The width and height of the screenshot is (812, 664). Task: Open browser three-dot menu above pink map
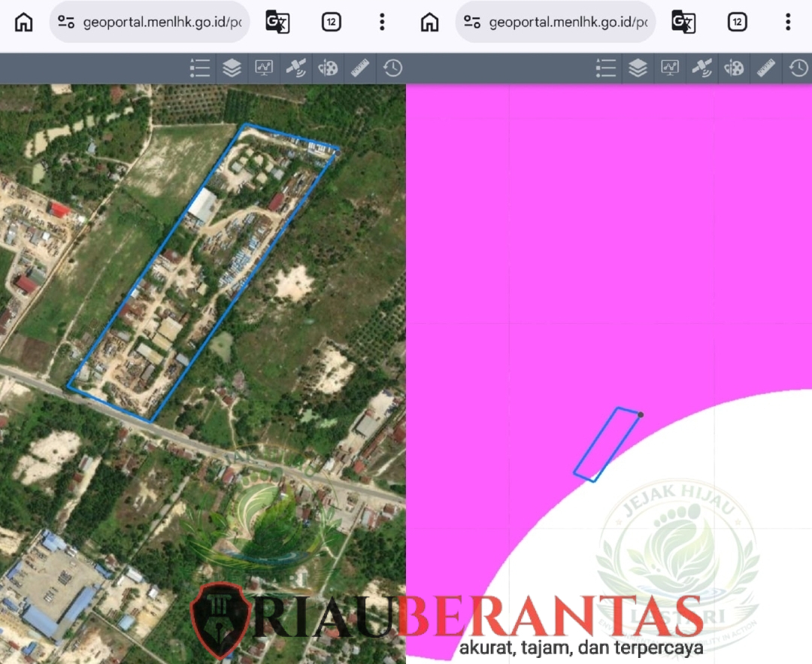coord(788,22)
